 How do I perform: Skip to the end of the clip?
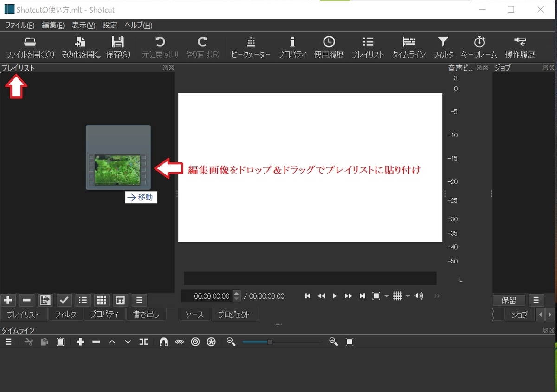pos(362,296)
